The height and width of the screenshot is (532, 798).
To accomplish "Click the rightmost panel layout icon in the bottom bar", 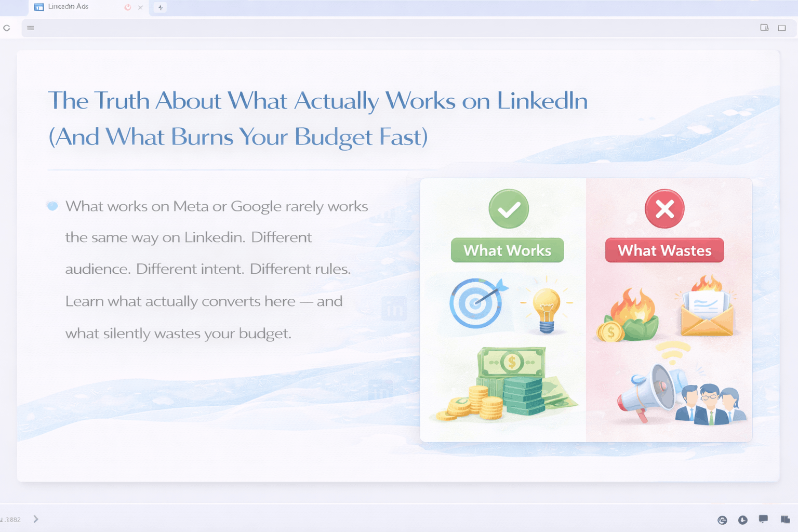I will 785,520.
